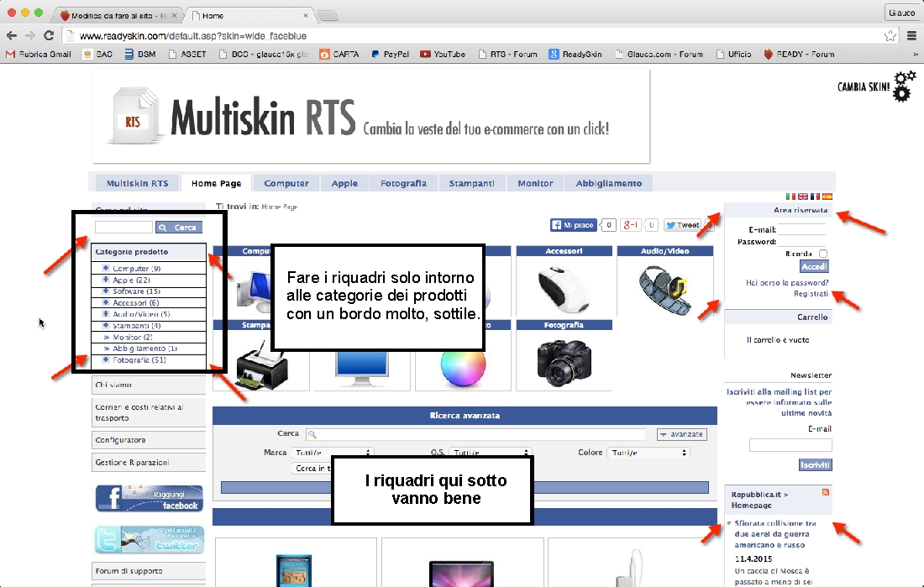Screen dimensions: 924x587
Task: Click the Facebook Mi piace button
Action: (573, 225)
